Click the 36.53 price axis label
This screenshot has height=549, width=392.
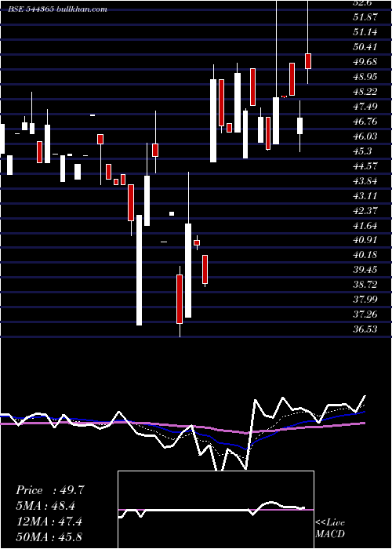click(x=365, y=329)
